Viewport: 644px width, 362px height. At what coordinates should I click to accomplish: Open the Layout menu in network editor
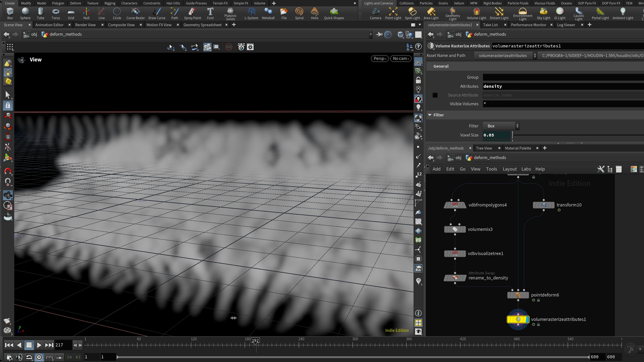click(x=509, y=169)
